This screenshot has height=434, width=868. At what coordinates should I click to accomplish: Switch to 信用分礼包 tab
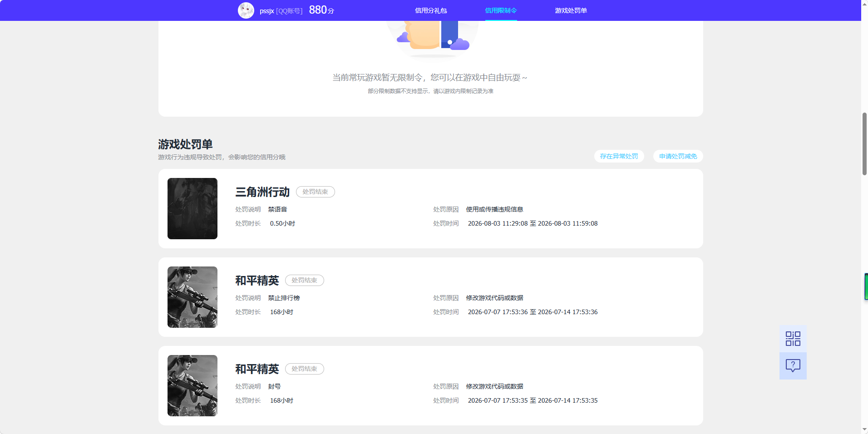pos(431,10)
